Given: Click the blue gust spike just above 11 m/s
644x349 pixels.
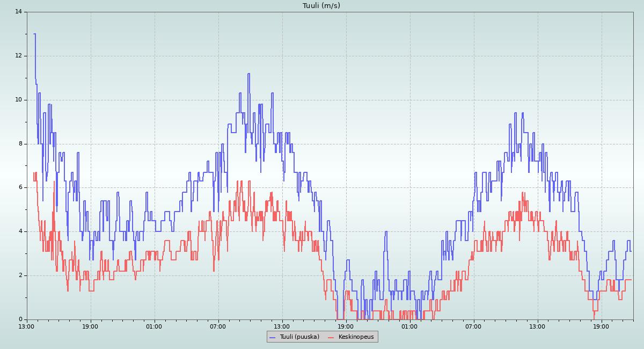Looking at the screenshot, I should point(248,74).
